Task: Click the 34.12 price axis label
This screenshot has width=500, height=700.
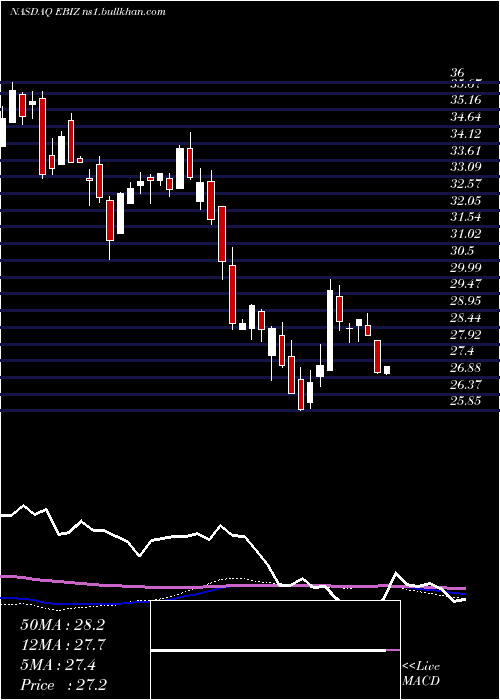Action: (466, 133)
